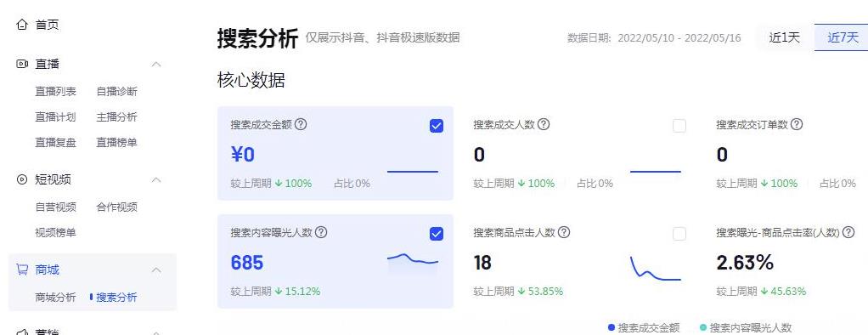Uncheck the 搜索内容曝光人数 card checkbox

pyautogui.click(x=437, y=234)
